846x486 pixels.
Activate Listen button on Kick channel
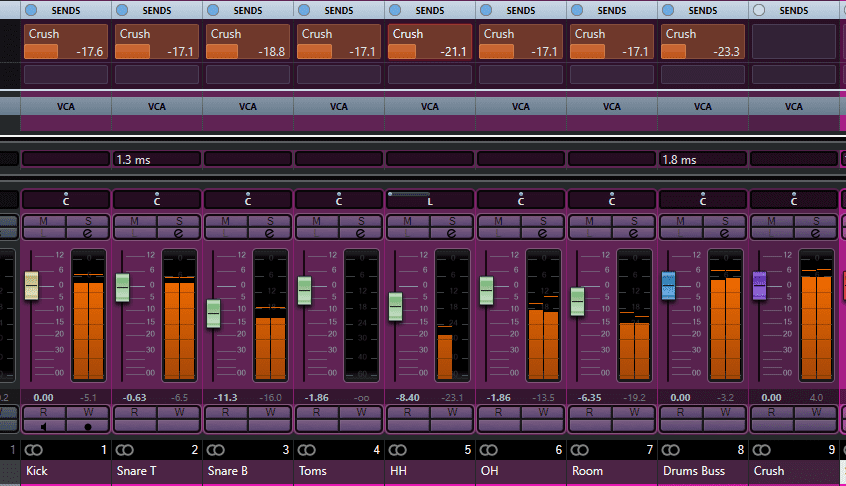44,233
